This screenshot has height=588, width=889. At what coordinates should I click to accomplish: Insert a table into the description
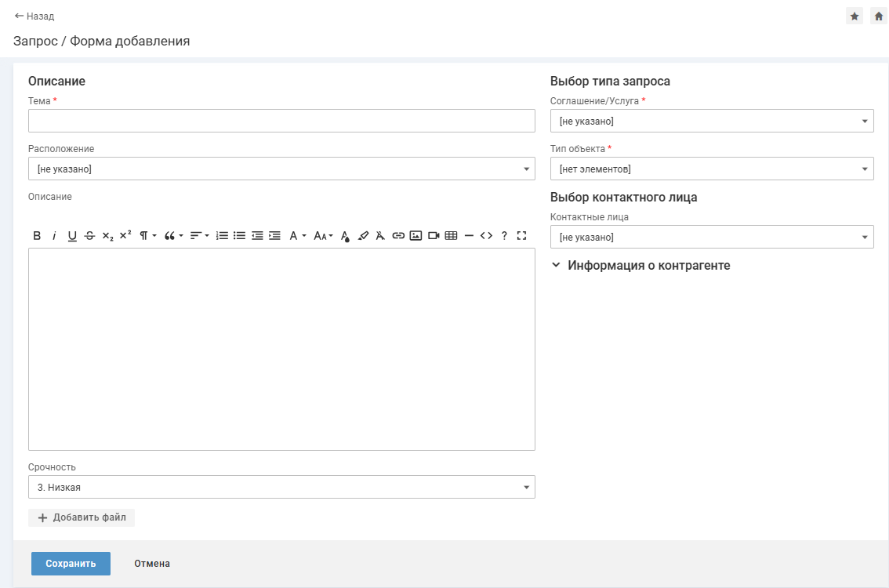click(451, 235)
